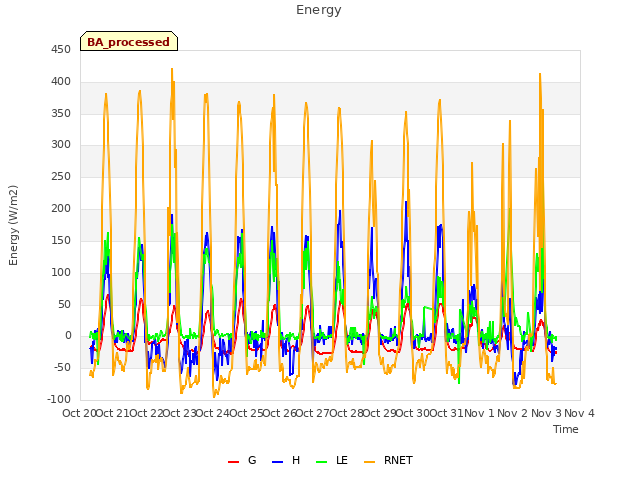The width and height of the screenshot is (640, 480).
Task: Click the orange RNET legend color marker
Action: (369, 462)
